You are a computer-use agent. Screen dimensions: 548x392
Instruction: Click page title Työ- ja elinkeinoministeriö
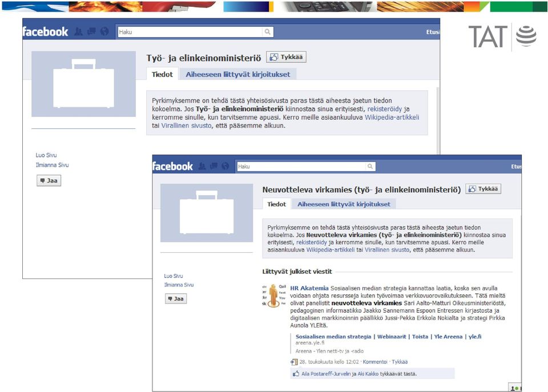click(x=204, y=58)
